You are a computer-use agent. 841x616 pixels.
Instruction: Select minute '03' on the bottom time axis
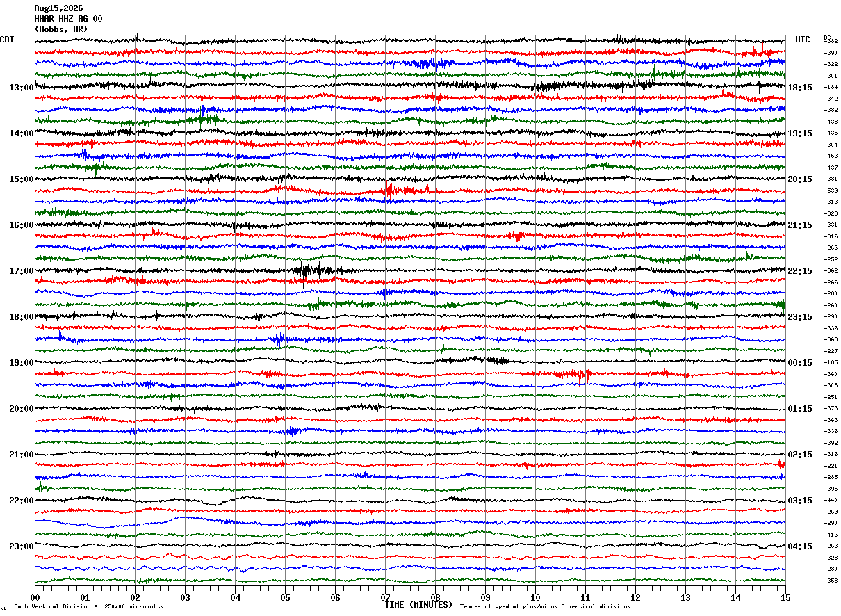click(x=185, y=597)
